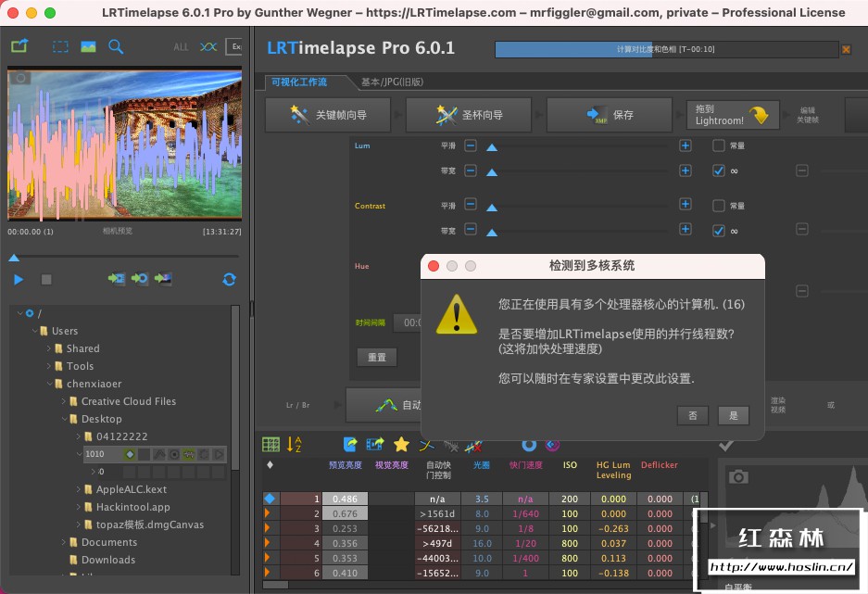868x594 pixels.
Task: Switch to the 可视化工作流 tab
Action: click(x=299, y=82)
